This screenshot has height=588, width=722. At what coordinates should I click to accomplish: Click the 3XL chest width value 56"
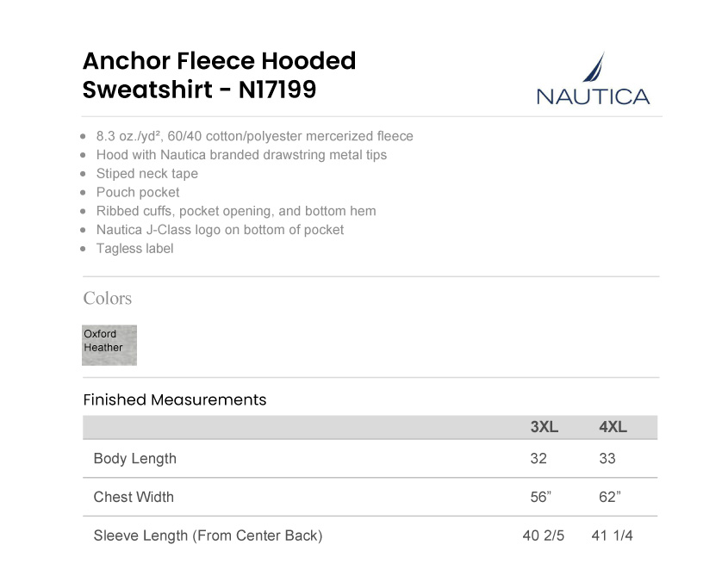tap(541, 497)
